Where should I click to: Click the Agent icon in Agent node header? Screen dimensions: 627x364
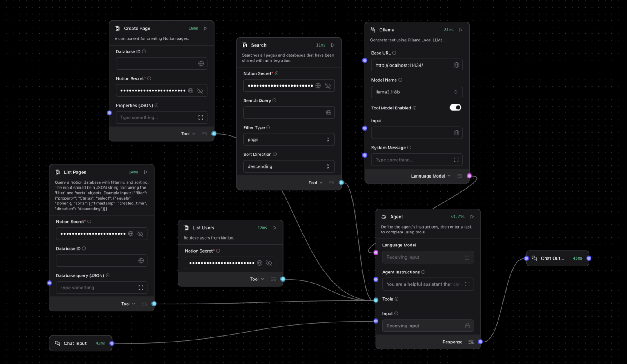383,217
